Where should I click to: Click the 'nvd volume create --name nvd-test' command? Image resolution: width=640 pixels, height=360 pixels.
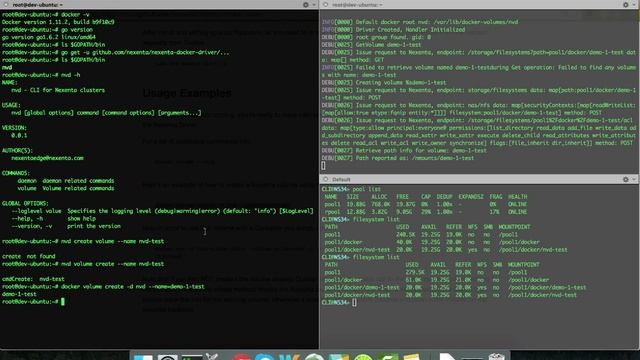click(83, 264)
